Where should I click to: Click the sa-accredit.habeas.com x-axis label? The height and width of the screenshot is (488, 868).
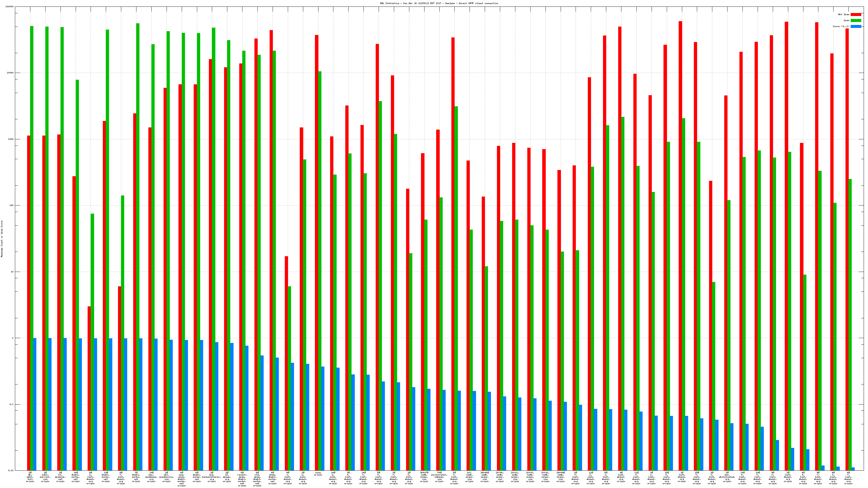click(439, 477)
